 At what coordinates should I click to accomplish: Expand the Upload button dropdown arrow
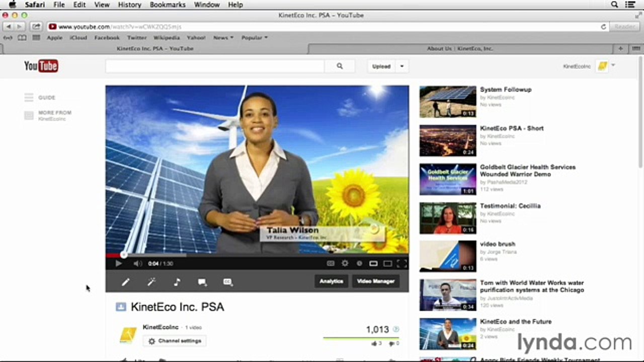pyautogui.click(x=401, y=66)
